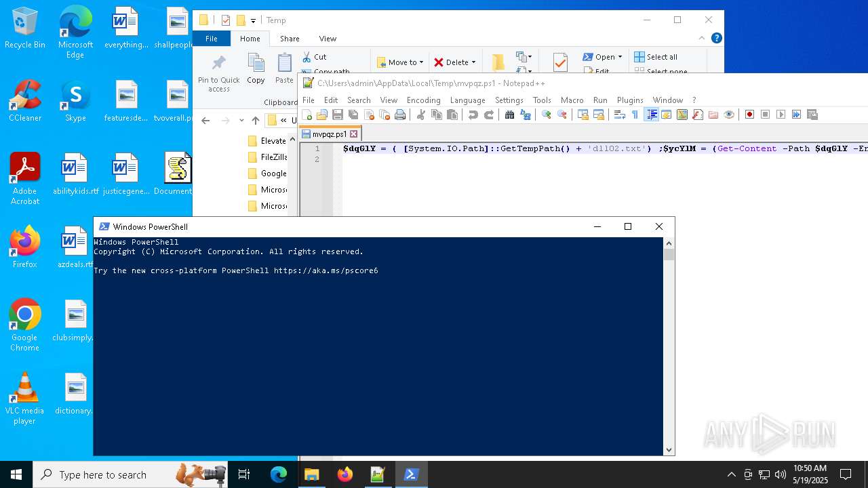
Task: Click the Cut scissors icon in Notepad++
Action: (420, 115)
